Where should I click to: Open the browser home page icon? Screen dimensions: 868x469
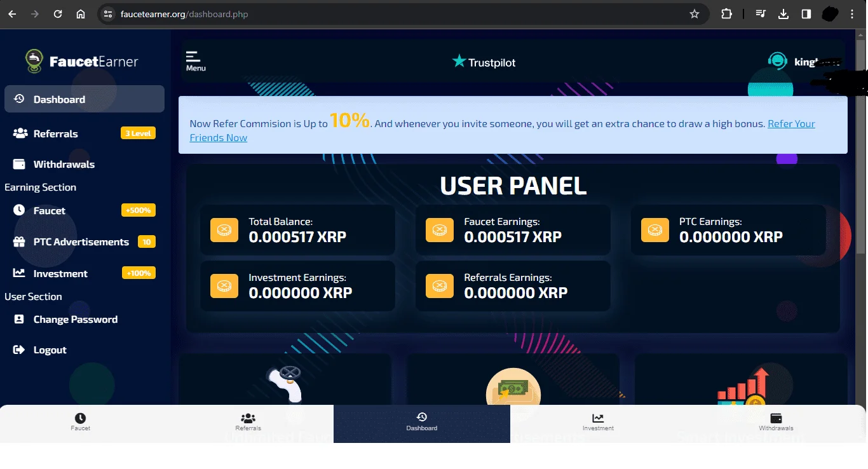tap(81, 14)
